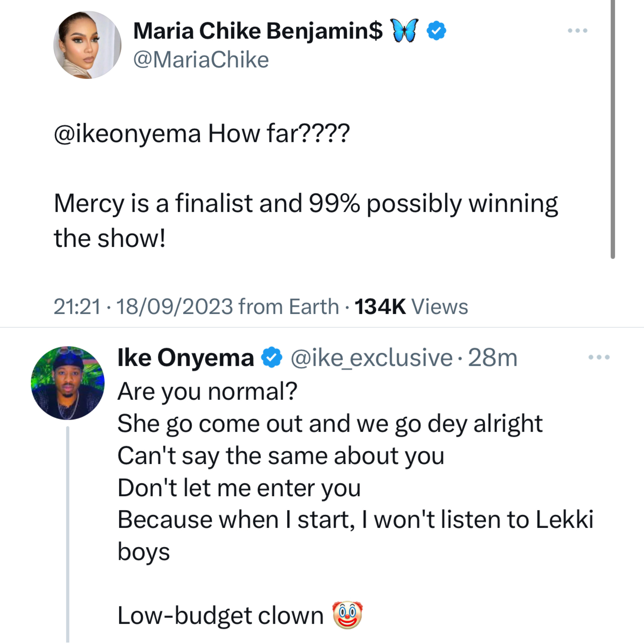644x644 pixels.
Task: Open Ike Onyema's profile picture
Action: (x=68, y=383)
